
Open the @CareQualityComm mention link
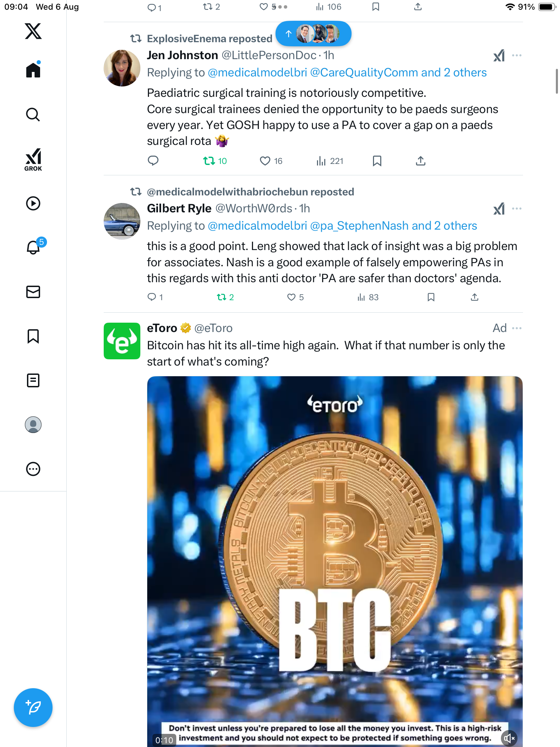tap(364, 73)
